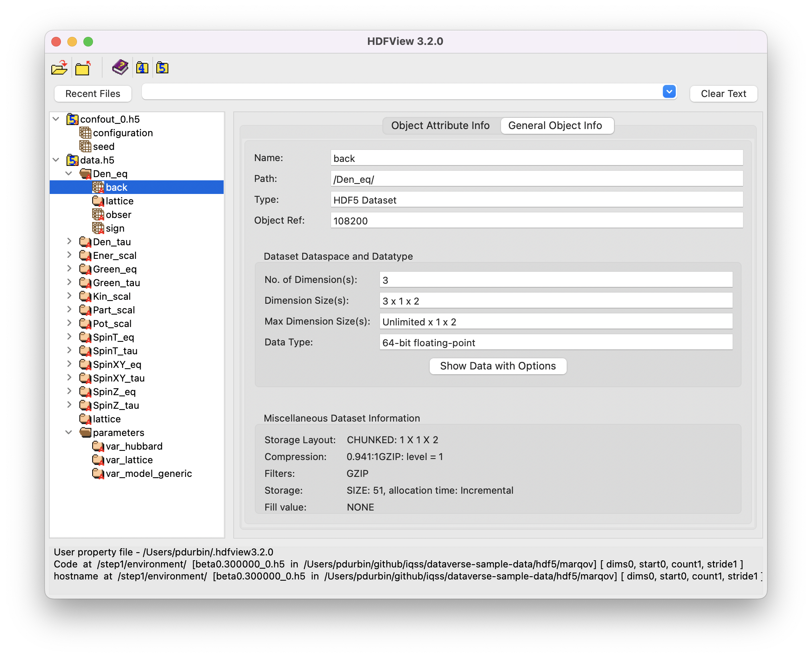
Task: Click the HDF4 library toolbar icon
Action: coord(142,68)
